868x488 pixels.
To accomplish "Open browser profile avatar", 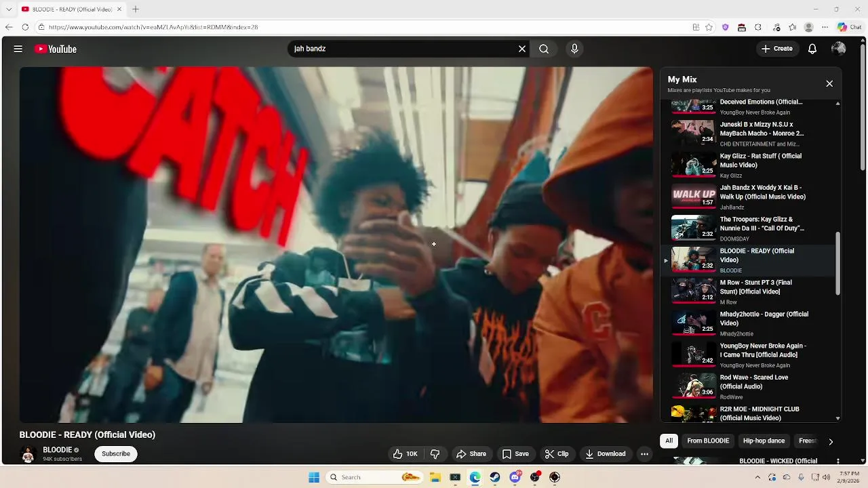I will [x=808, y=27].
